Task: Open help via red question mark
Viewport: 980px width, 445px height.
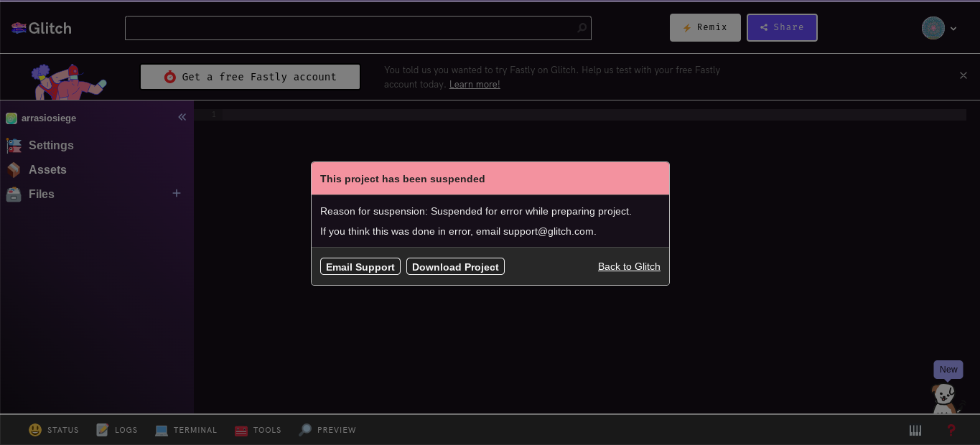Action: pos(951,430)
